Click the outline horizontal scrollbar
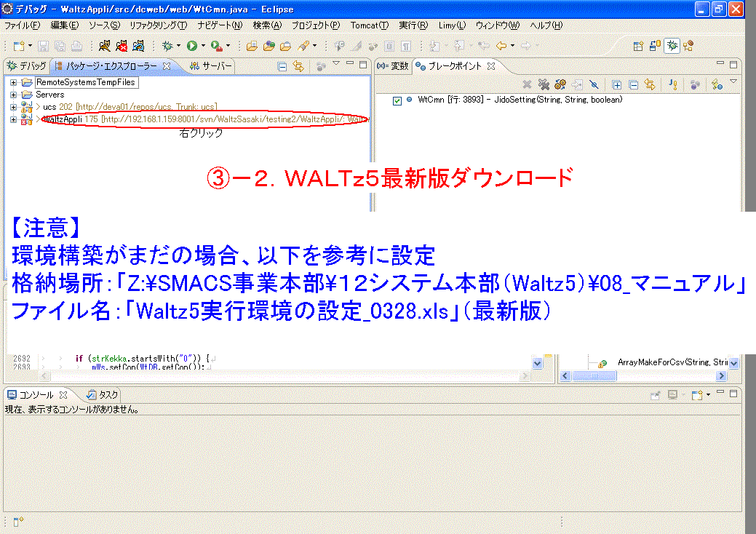756x534 pixels. [640, 376]
